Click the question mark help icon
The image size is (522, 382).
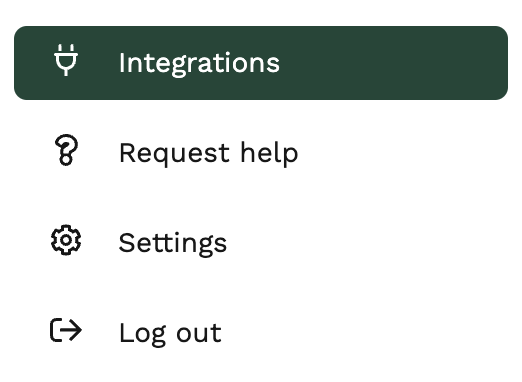[66, 150]
